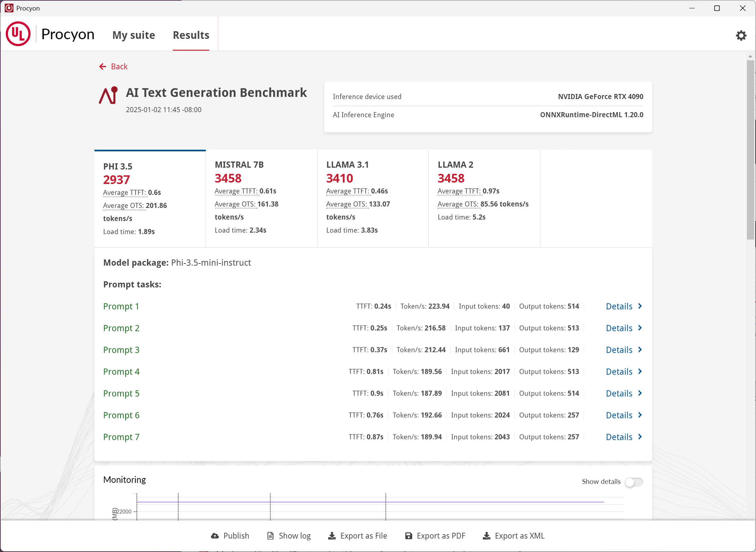The image size is (756, 552).
Task: Expand Prompt 7 details chevron
Action: pyautogui.click(x=640, y=437)
